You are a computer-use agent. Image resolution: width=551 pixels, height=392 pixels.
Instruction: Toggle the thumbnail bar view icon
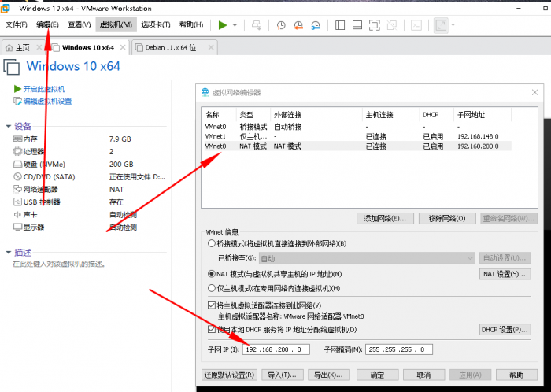point(357,25)
